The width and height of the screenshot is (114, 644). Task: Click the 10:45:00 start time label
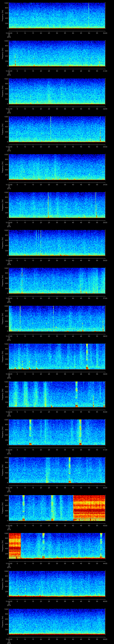click(9, 639)
